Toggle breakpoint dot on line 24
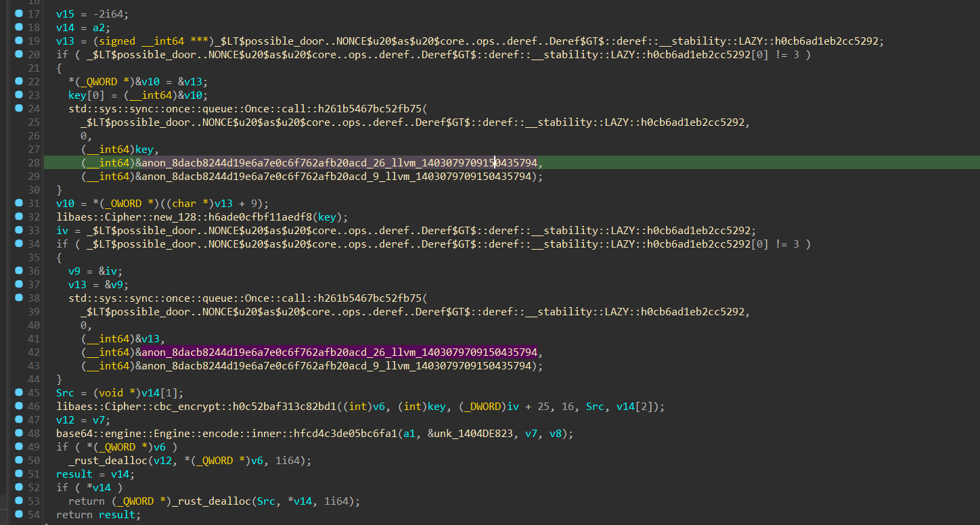The height and width of the screenshot is (525, 980). [19, 108]
